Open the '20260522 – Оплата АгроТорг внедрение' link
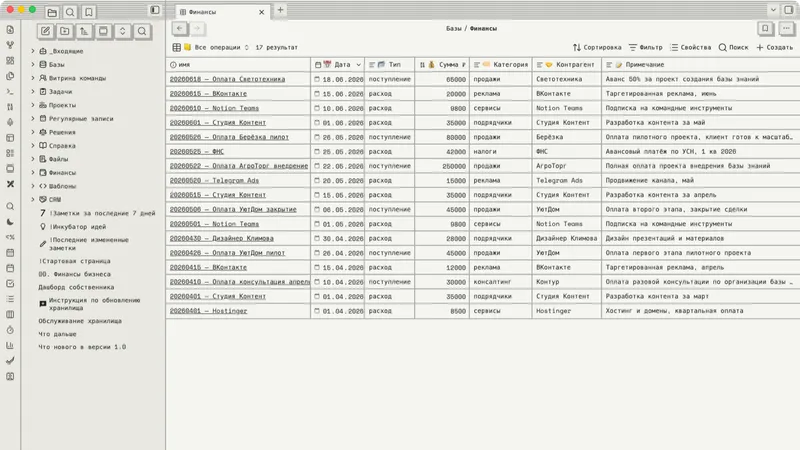The height and width of the screenshot is (450, 800). pos(239,166)
